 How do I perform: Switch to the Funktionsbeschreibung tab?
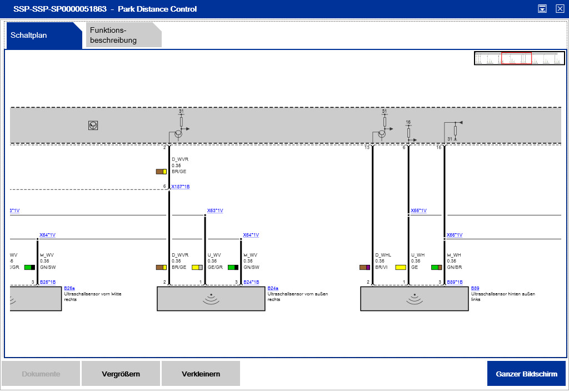point(123,35)
